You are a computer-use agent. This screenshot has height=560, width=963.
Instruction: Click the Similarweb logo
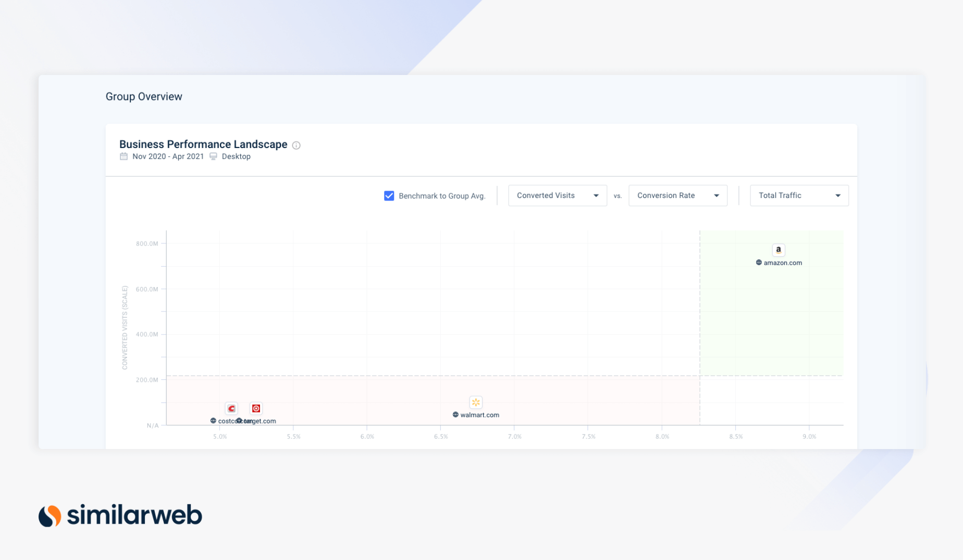coord(120,515)
